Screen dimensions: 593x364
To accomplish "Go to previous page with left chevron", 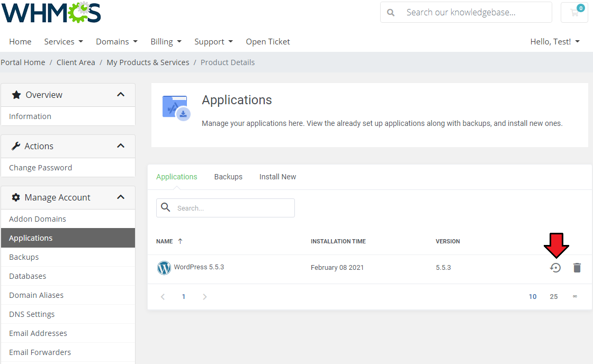I will click(x=163, y=297).
